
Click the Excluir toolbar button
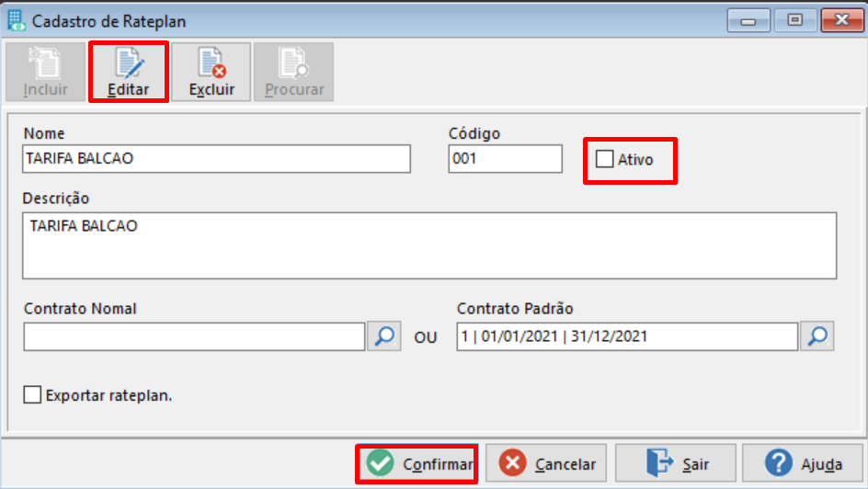(211, 72)
